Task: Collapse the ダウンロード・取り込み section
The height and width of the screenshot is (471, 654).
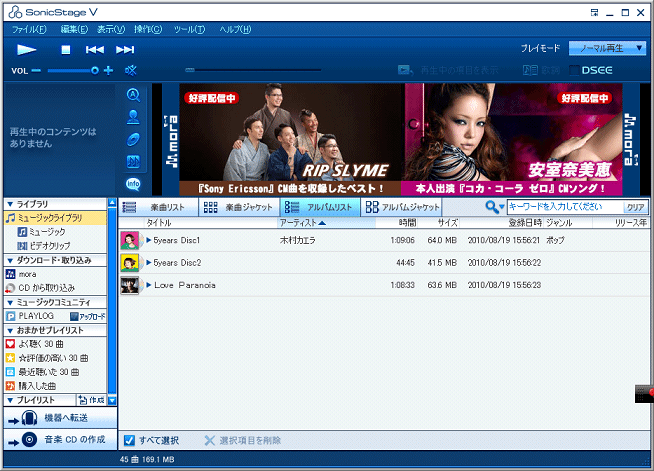Action: [x=10, y=260]
